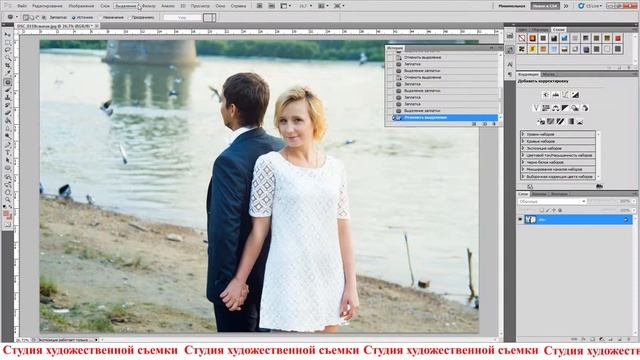Apply the no-style swatch in Styles

[522, 38]
